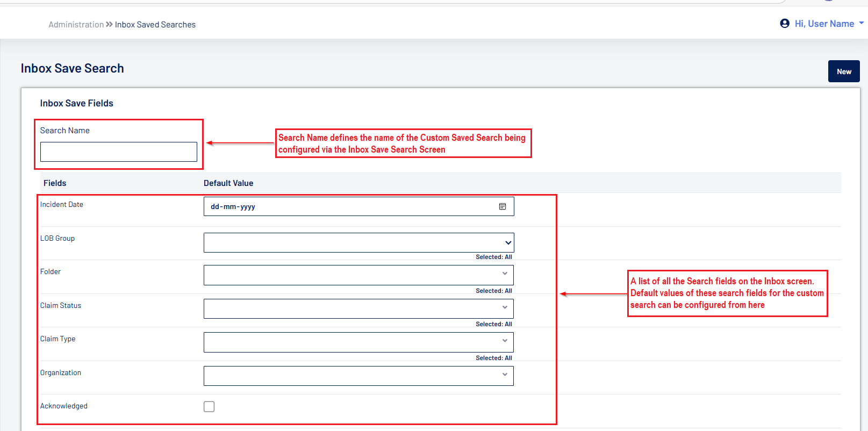868x431 pixels.
Task: Open the Hi, User Name account menu
Action: pos(824,24)
